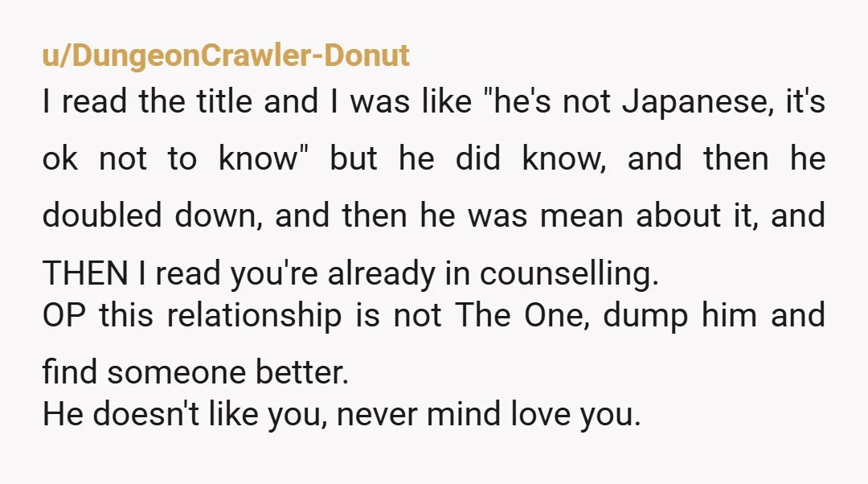The height and width of the screenshot is (484, 868).
Task: Click the word "someone" in the comment
Action: (175, 372)
